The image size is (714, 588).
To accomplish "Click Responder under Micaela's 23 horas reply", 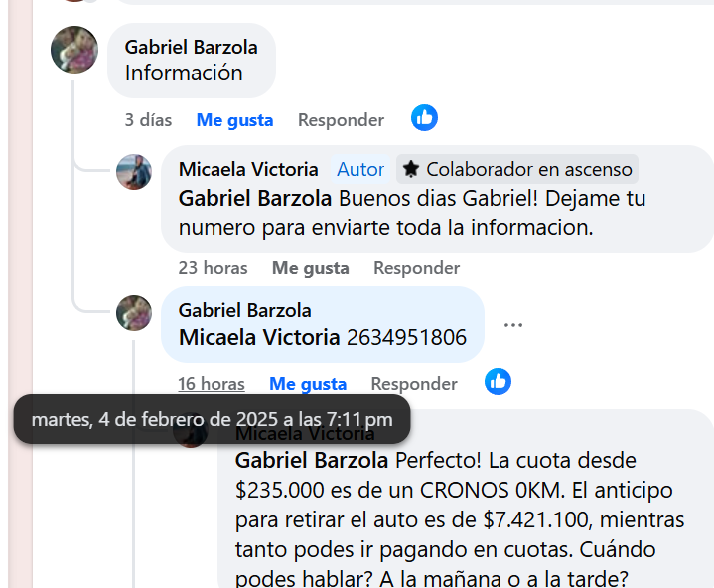I will click(x=417, y=268).
